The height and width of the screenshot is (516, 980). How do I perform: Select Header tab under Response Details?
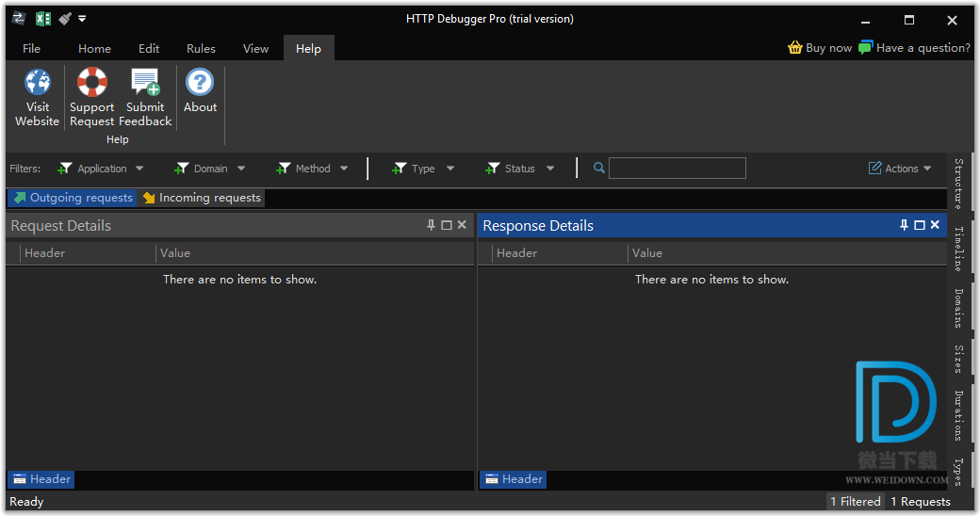click(x=514, y=479)
